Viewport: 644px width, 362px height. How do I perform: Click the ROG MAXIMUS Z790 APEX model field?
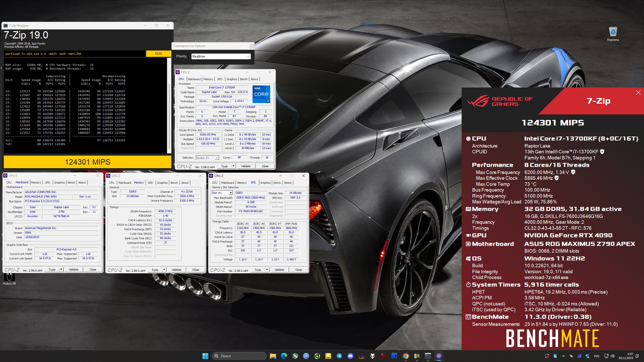[48, 197]
